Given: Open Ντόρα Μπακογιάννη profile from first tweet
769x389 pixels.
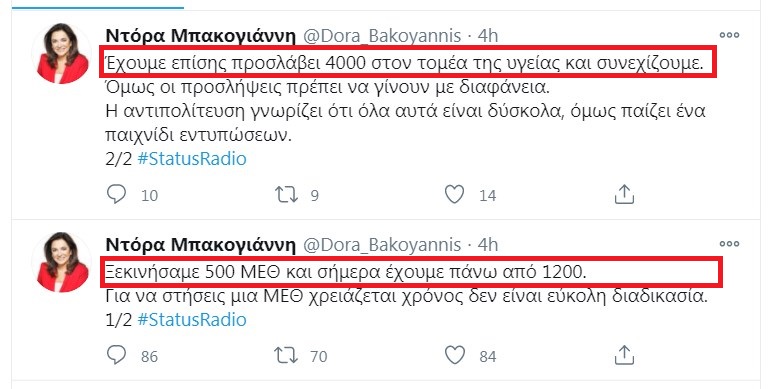Looking at the screenshot, I should (x=201, y=36).
